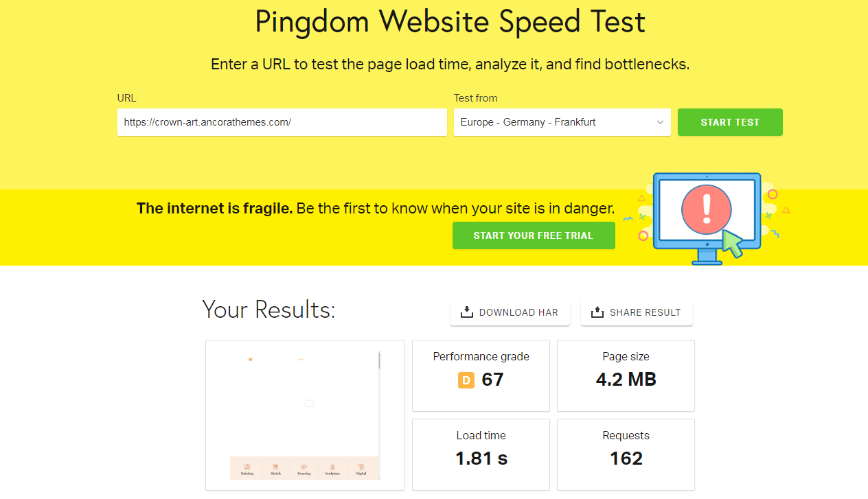Image resolution: width=868 pixels, height=499 pixels.
Task: Click the Sculpture icon in site preview
Action: click(x=332, y=466)
